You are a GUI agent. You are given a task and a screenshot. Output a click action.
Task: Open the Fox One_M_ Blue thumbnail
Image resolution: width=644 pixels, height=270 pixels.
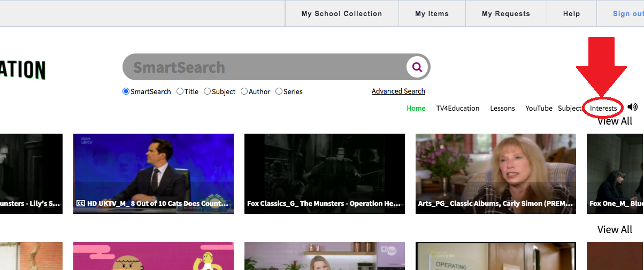(615, 174)
